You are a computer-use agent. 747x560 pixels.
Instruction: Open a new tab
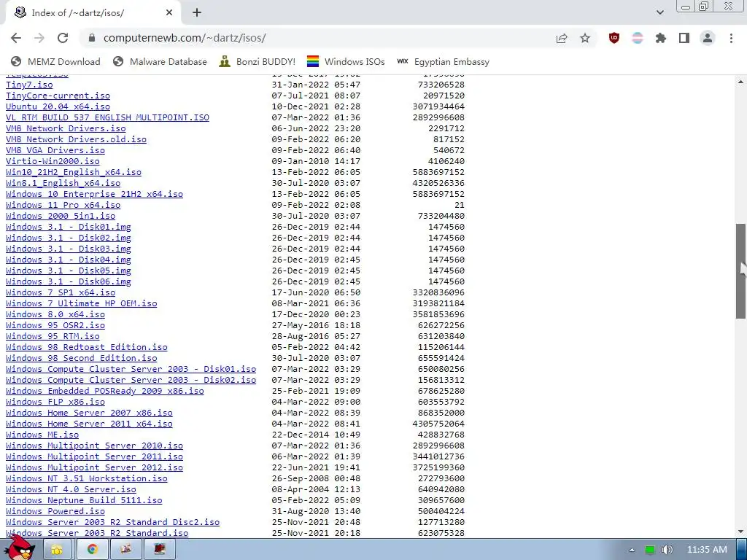[197, 13]
